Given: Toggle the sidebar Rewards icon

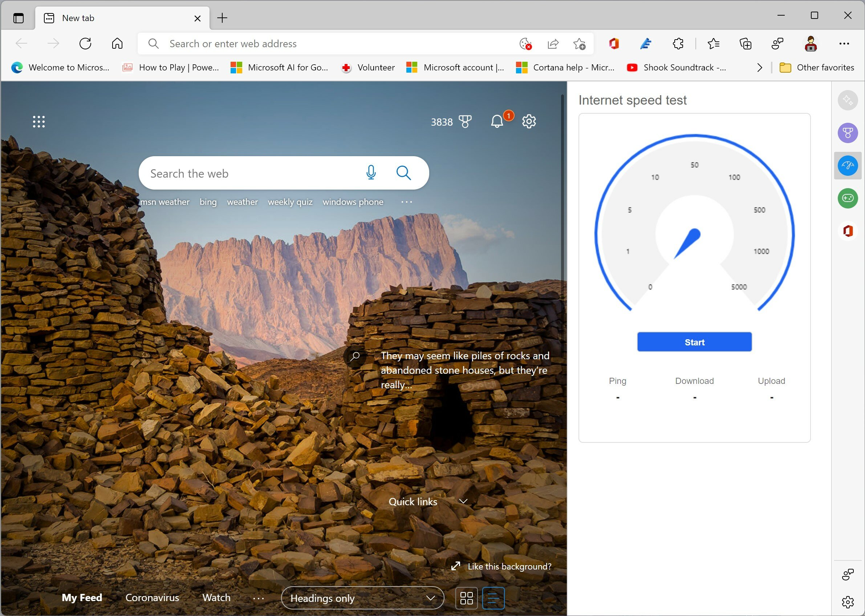Looking at the screenshot, I should (x=847, y=133).
